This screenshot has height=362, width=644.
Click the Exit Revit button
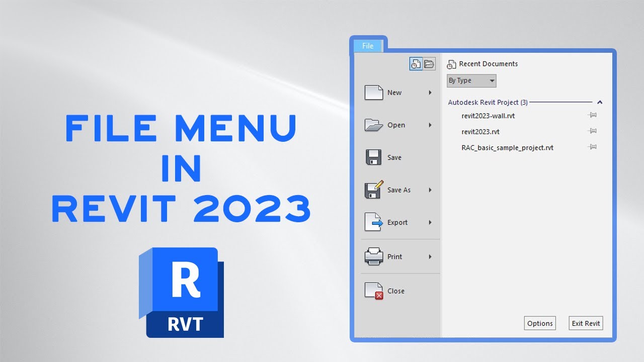click(x=586, y=323)
